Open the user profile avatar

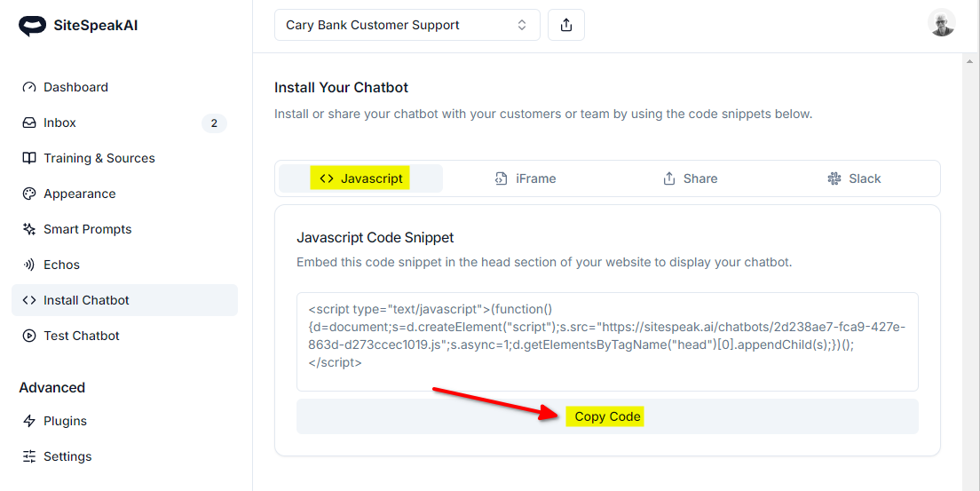tap(942, 24)
